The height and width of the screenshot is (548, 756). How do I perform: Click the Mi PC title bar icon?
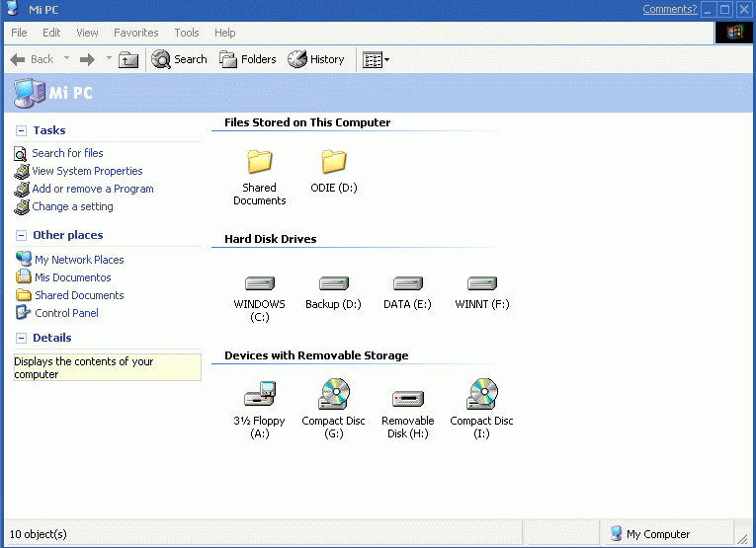click(13, 9)
